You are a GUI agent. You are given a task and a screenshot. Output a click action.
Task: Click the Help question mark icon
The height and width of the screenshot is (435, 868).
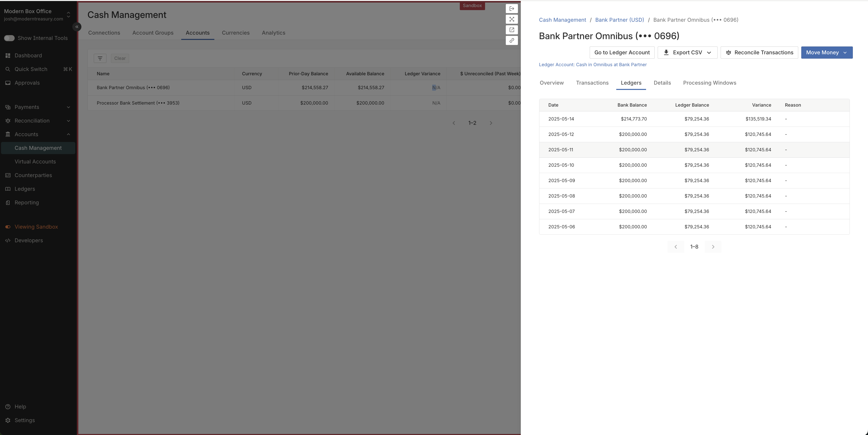pyautogui.click(x=8, y=407)
